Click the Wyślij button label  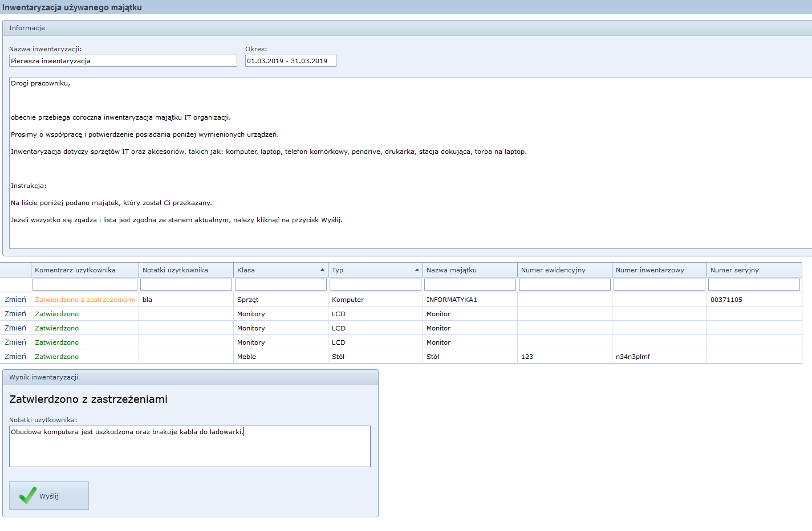click(x=49, y=496)
